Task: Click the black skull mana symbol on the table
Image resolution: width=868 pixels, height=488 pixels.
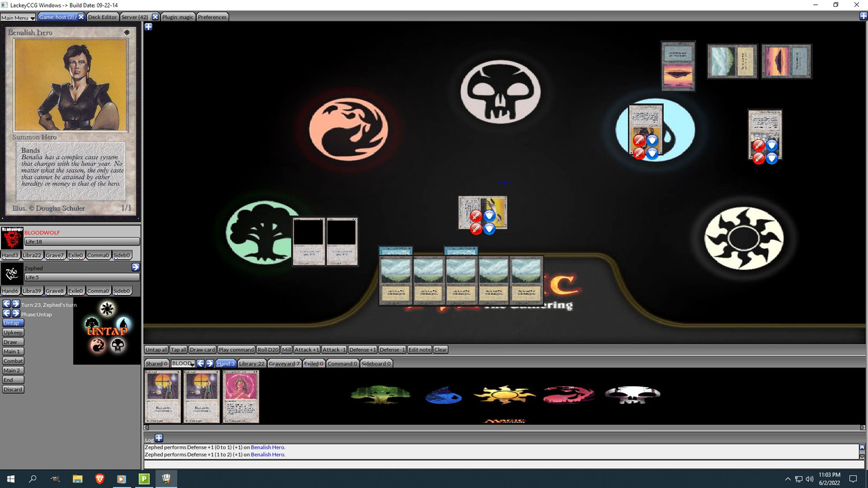Action: click(500, 91)
